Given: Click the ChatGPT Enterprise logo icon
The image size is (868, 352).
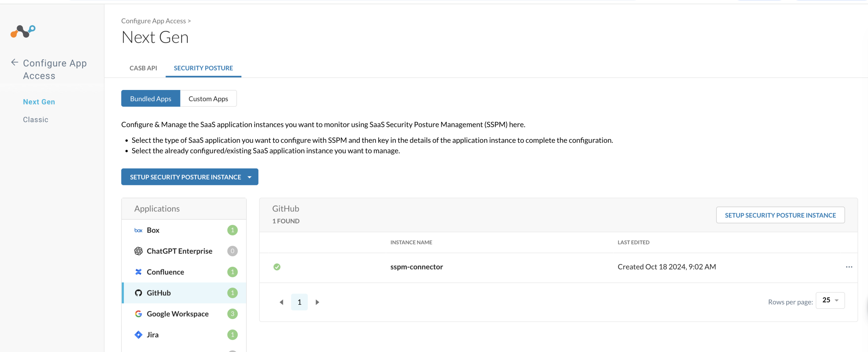Looking at the screenshot, I should click(138, 251).
